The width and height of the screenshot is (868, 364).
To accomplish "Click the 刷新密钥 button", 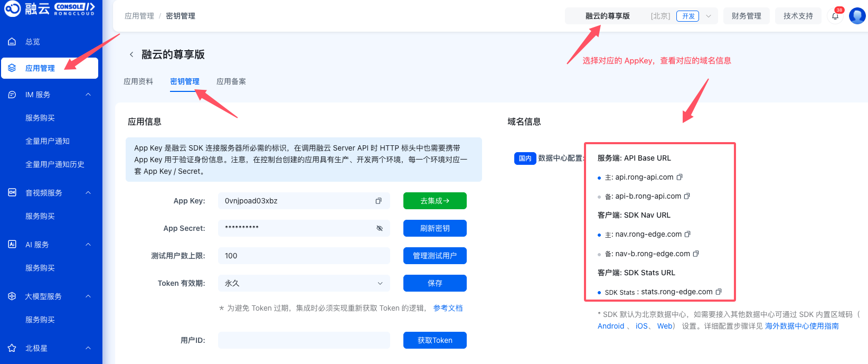I will [x=435, y=228].
